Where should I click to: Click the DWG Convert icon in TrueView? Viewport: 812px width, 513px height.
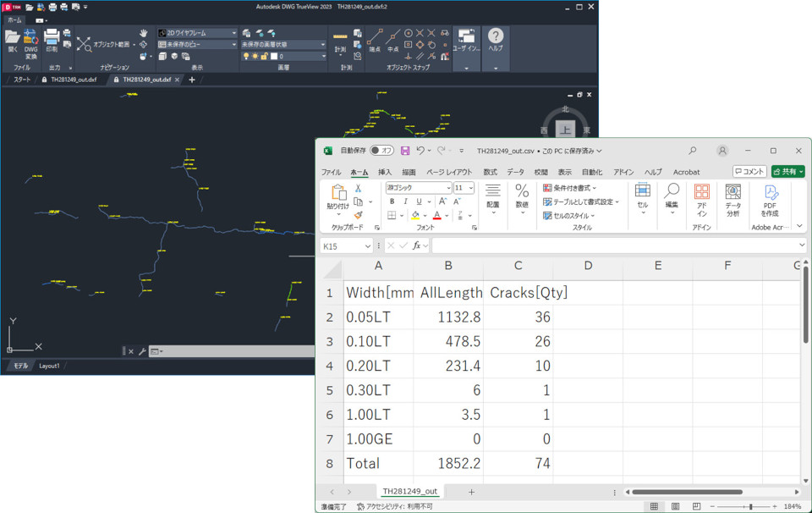30,38
